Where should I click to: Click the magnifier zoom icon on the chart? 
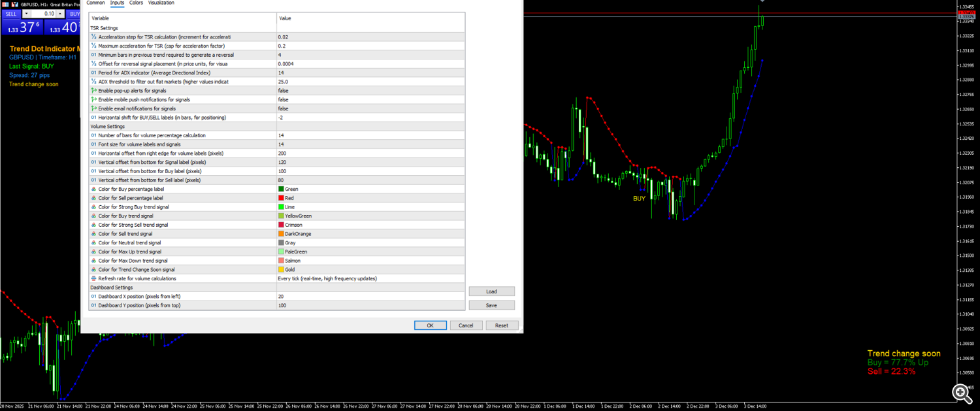(963, 393)
